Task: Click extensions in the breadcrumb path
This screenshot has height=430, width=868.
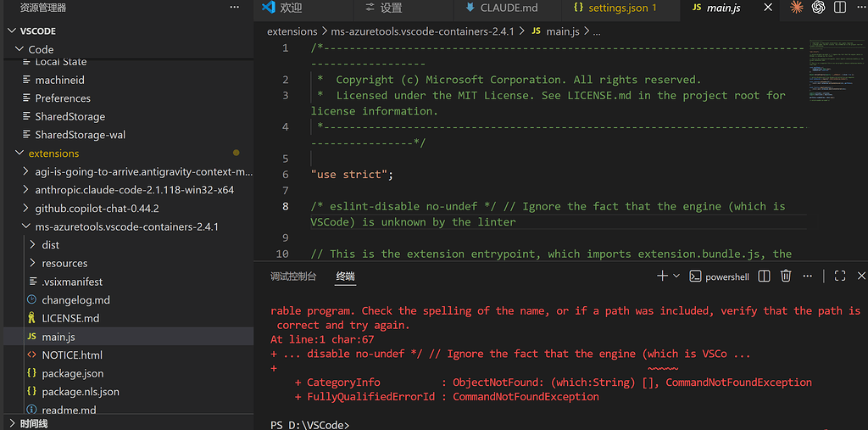Action: tap(292, 31)
